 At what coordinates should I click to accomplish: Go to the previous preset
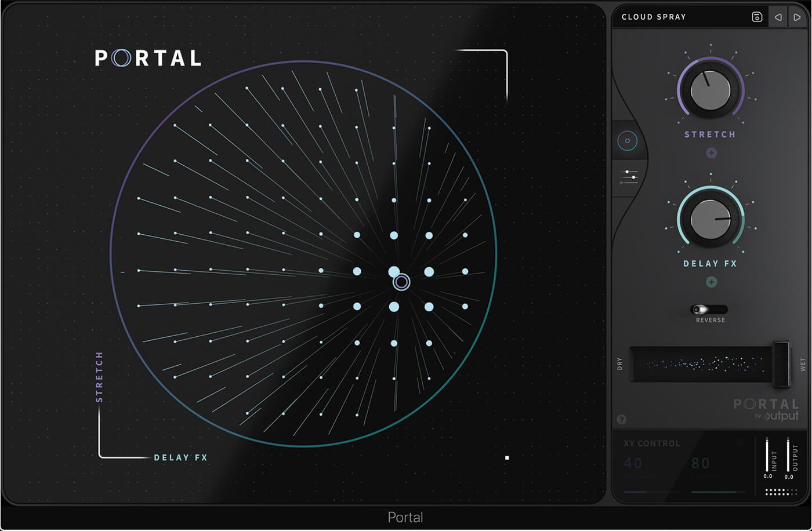click(778, 17)
